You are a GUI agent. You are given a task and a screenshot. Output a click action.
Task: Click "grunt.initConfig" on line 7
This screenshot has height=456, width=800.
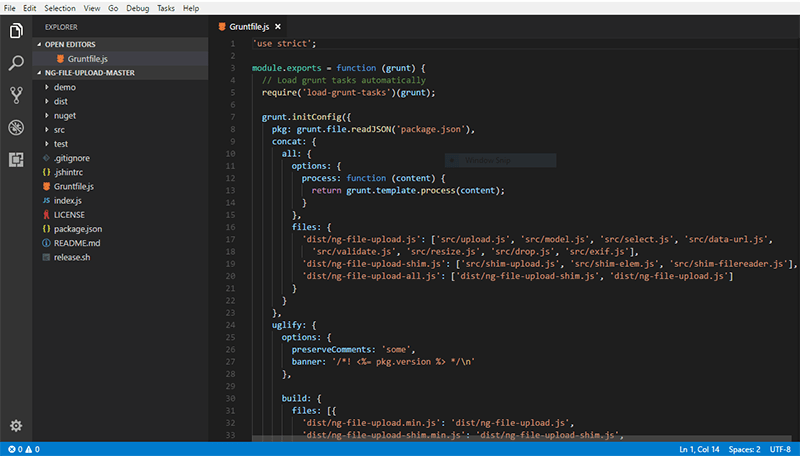click(x=302, y=117)
